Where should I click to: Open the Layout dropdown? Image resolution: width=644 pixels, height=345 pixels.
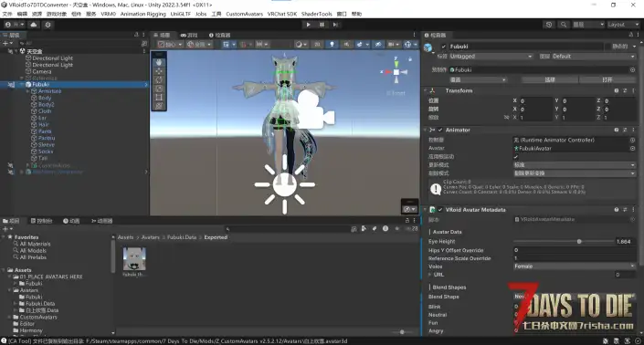623,25
